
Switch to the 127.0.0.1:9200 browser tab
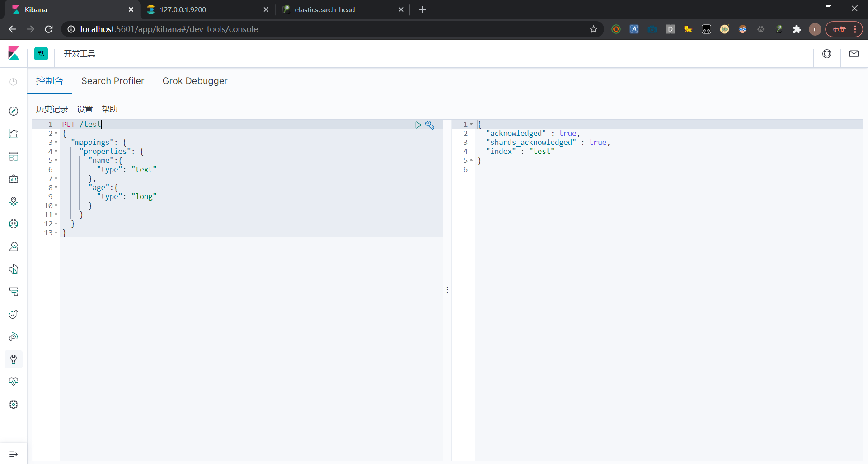[208, 9]
